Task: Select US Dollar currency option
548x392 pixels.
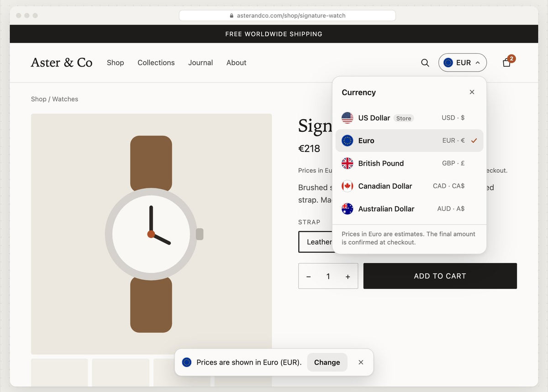Action: (x=409, y=118)
